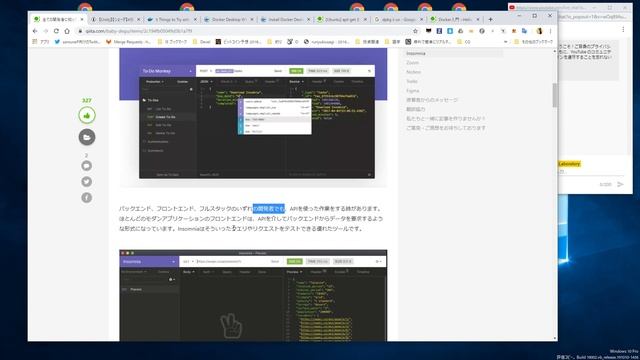Close the first Qiita tab
640x360 pixels.
pyautogui.click(x=82, y=19)
